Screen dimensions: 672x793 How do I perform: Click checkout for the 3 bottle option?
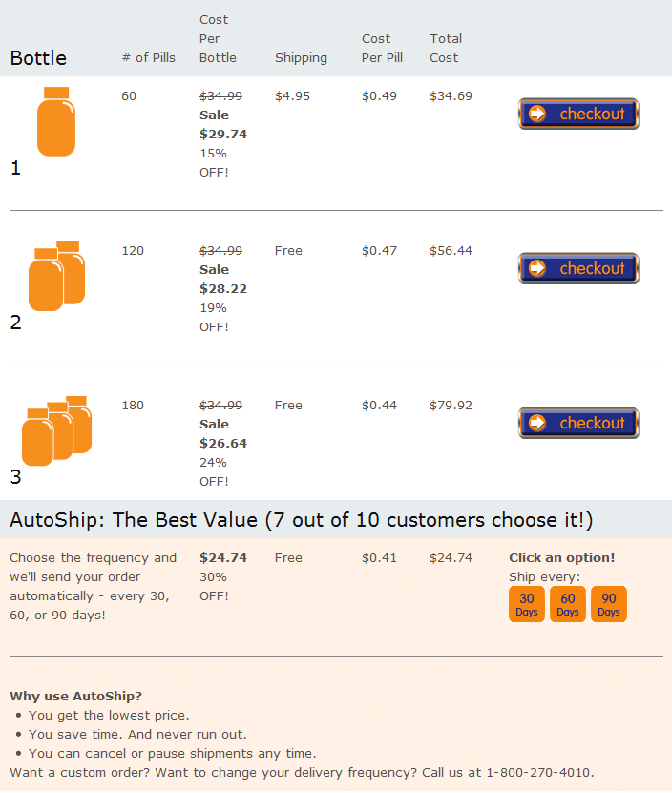point(578,423)
